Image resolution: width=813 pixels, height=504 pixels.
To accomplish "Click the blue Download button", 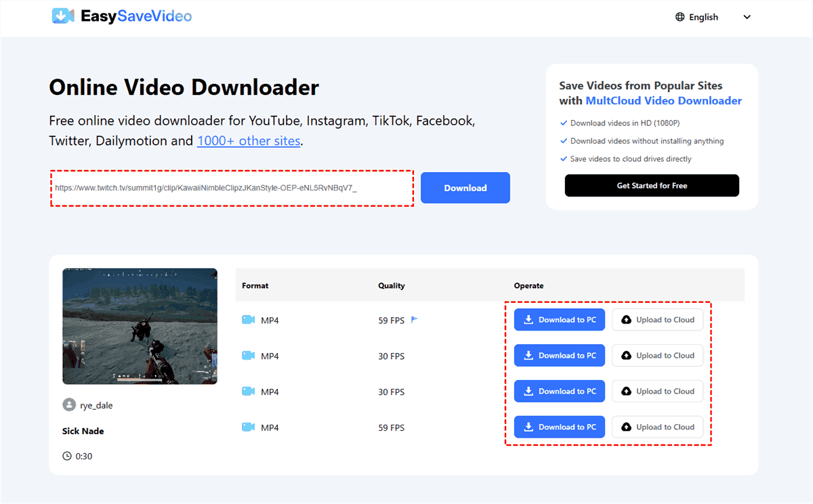I will point(465,188).
